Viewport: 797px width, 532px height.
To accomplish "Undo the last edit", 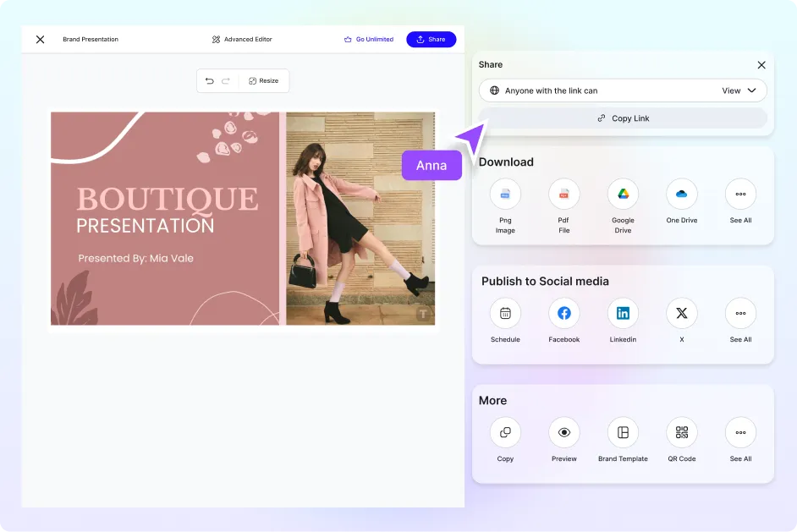I will (x=210, y=81).
